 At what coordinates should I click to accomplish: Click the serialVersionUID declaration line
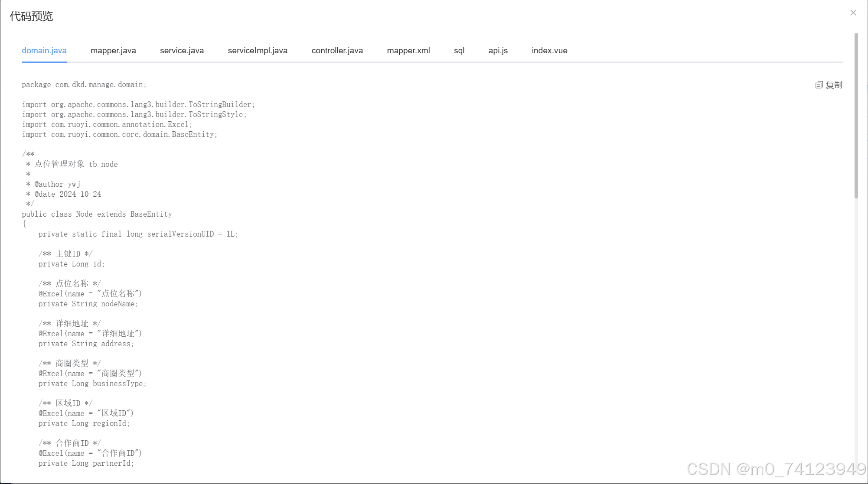[x=138, y=234]
